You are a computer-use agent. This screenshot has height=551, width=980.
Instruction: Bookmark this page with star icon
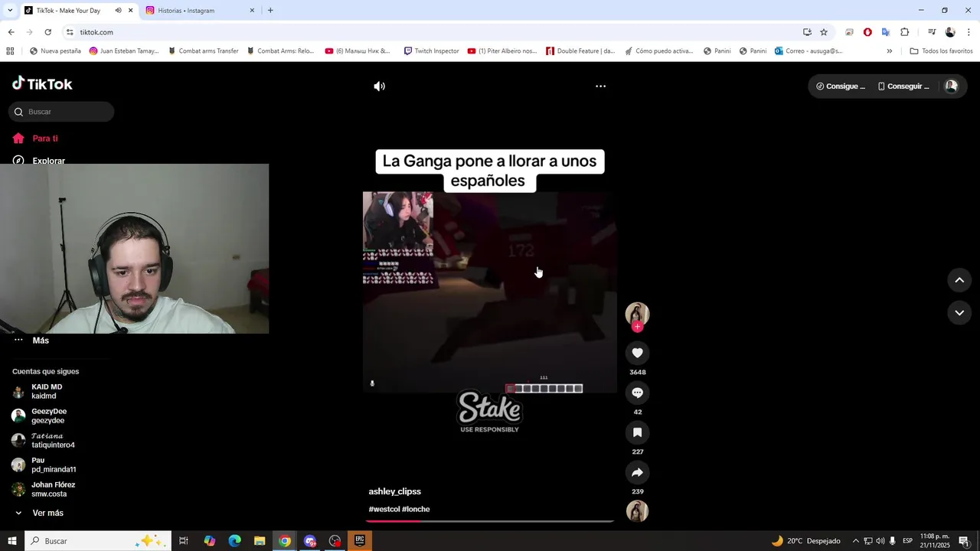pos(824,32)
